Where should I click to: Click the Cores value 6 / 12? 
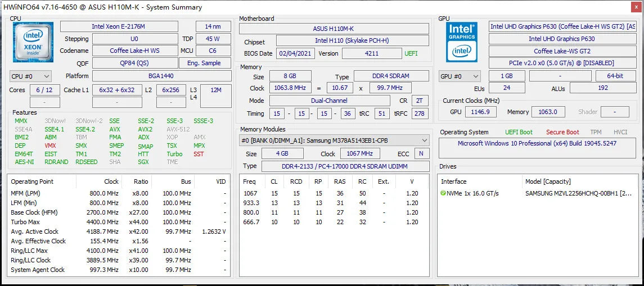(x=45, y=90)
